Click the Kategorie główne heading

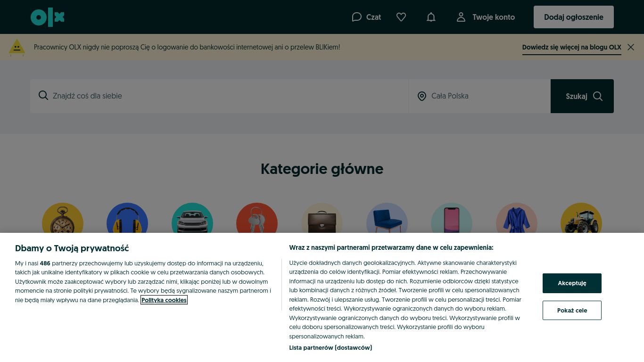pos(322,169)
